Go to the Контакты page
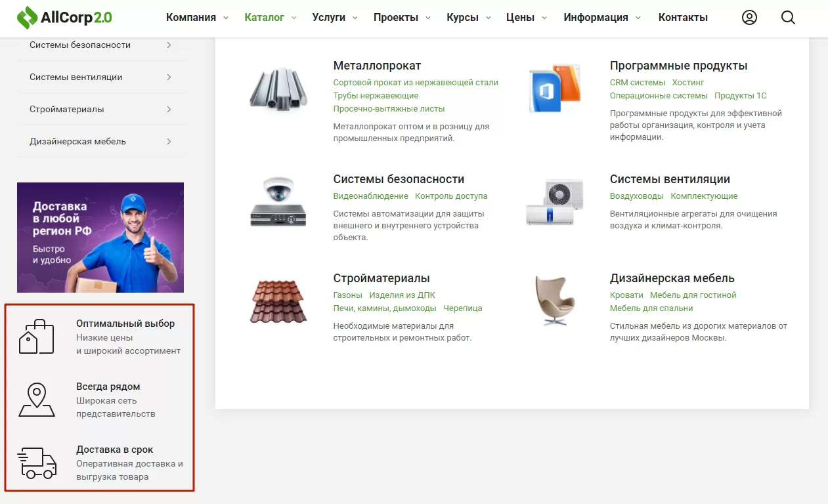The height and width of the screenshot is (504, 828). pyautogui.click(x=683, y=18)
